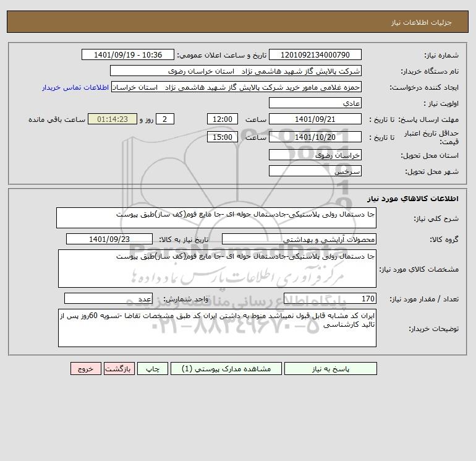Click the quantity field showing 170
This screenshot has height=461, width=476.
(330, 298)
